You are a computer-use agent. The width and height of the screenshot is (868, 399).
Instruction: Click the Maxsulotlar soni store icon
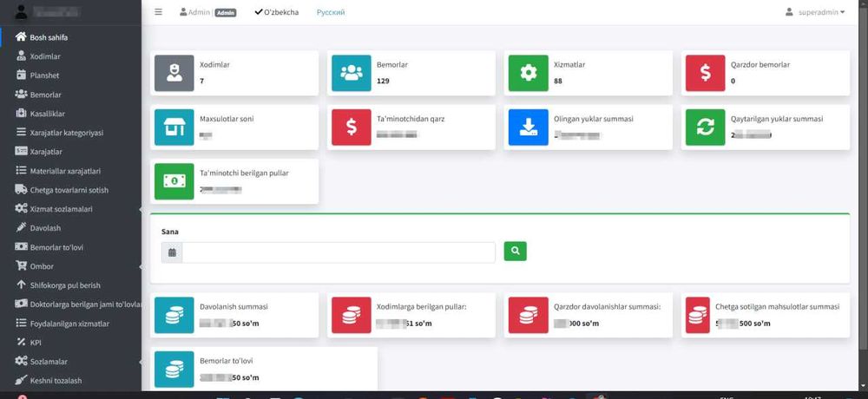[174, 128]
